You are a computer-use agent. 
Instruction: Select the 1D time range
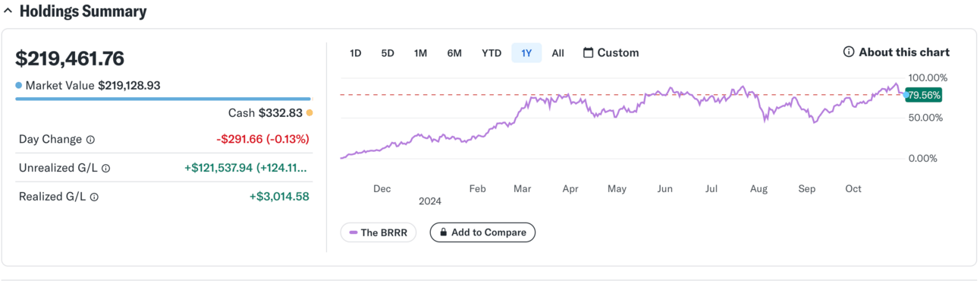[x=355, y=53]
